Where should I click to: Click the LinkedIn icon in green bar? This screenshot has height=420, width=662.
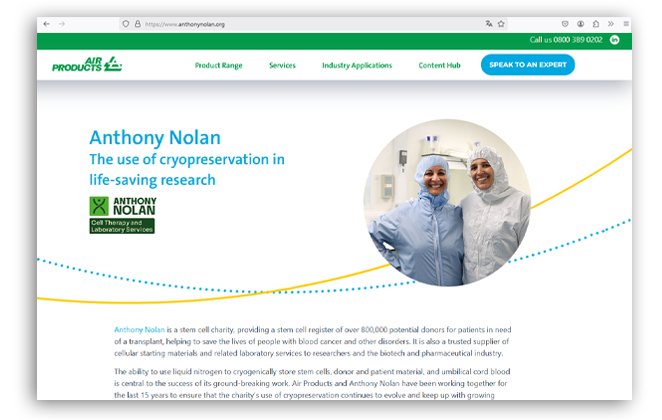tap(615, 40)
